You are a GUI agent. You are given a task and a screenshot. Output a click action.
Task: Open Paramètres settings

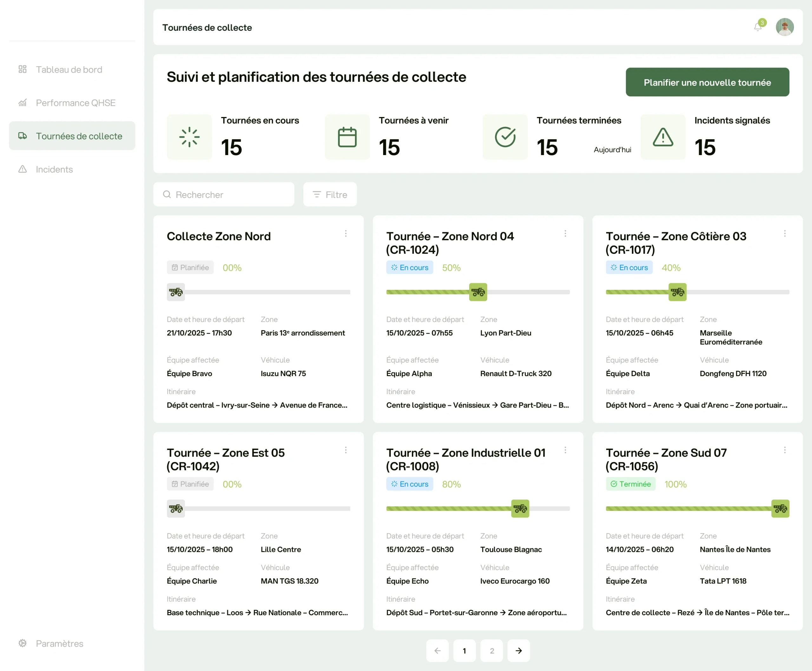click(72, 643)
